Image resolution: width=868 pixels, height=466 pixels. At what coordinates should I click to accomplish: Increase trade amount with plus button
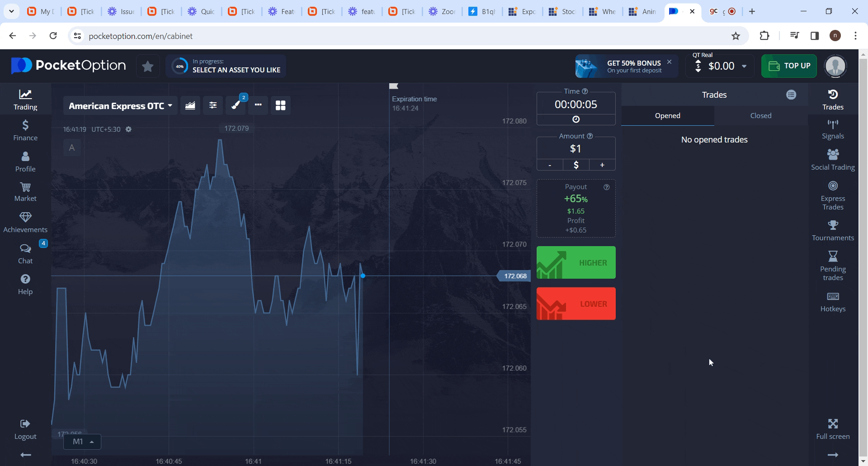[602, 165]
